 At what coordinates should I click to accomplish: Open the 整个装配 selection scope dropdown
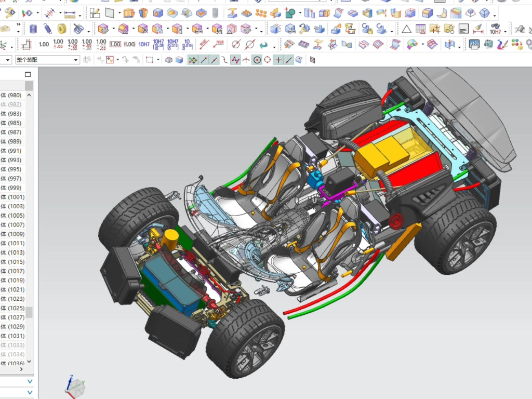pos(75,60)
